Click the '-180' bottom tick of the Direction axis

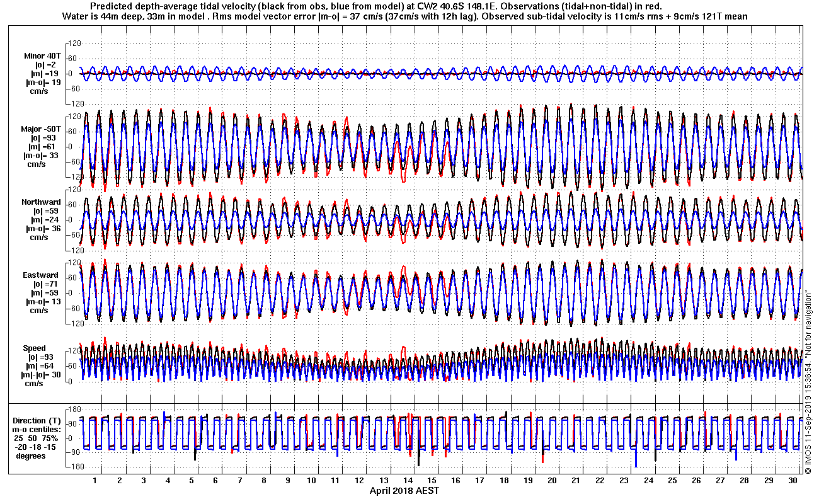coord(74,467)
